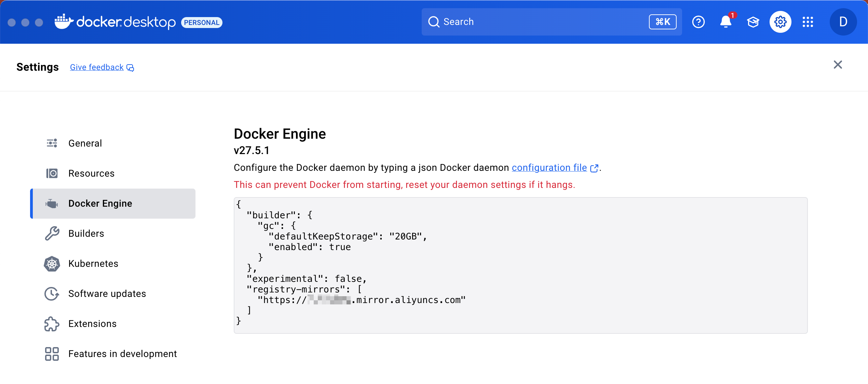Open the General settings tab
The width and height of the screenshot is (868, 384).
point(113,143)
